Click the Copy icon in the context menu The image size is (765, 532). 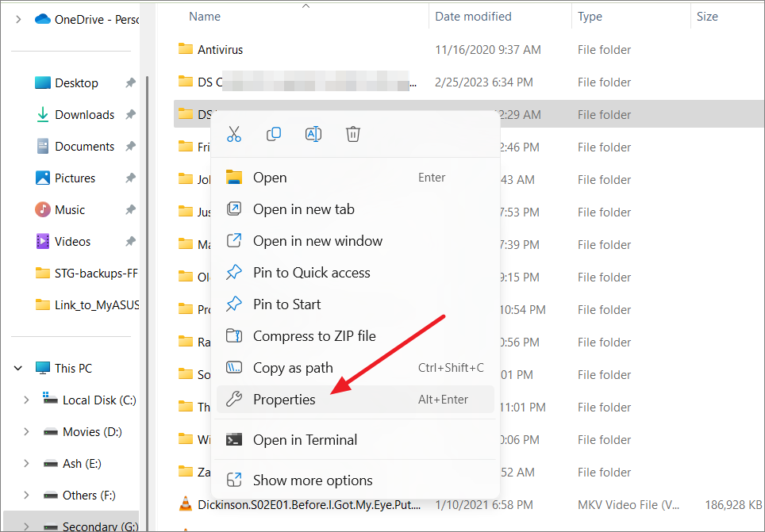click(x=274, y=134)
